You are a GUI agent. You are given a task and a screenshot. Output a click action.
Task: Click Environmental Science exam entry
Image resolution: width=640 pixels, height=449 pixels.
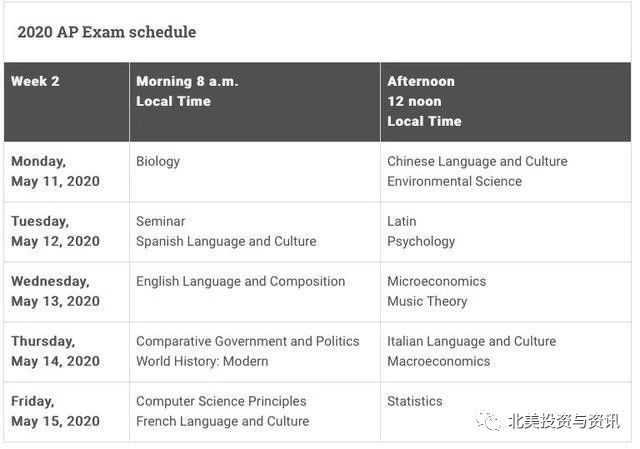tap(454, 181)
